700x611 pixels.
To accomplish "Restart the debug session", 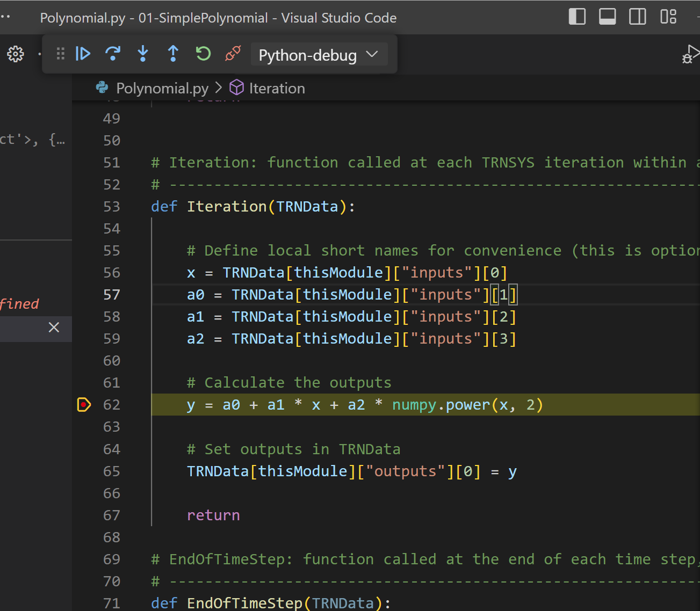I will coord(203,54).
